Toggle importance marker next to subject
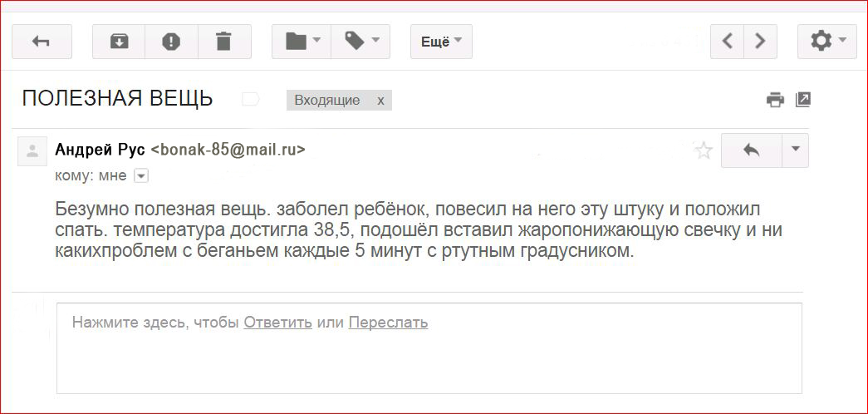Viewport: 868px width, 414px height. tap(251, 101)
